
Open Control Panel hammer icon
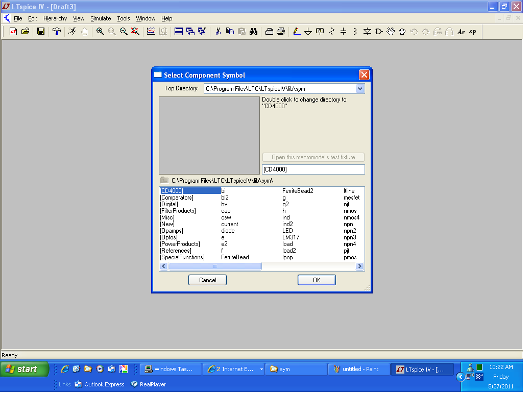click(x=57, y=32)
